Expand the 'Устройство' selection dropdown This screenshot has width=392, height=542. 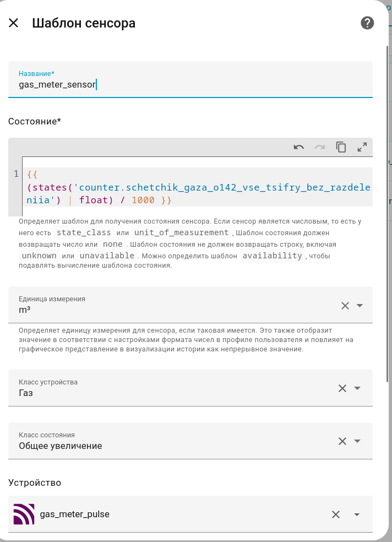(357, 514)
